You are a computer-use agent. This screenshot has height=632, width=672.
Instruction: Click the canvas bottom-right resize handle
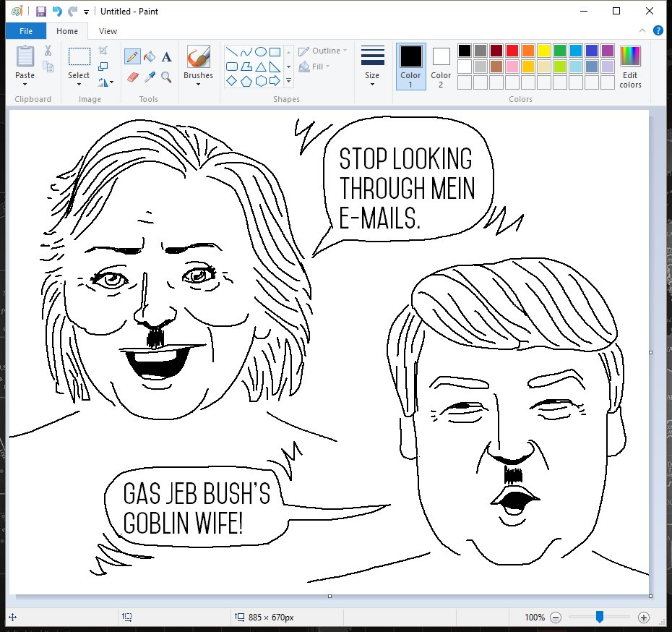tap(650, 596)
